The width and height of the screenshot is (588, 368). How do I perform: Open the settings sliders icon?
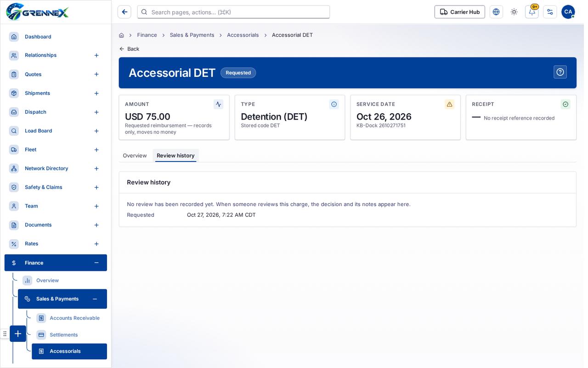[550, 12]
